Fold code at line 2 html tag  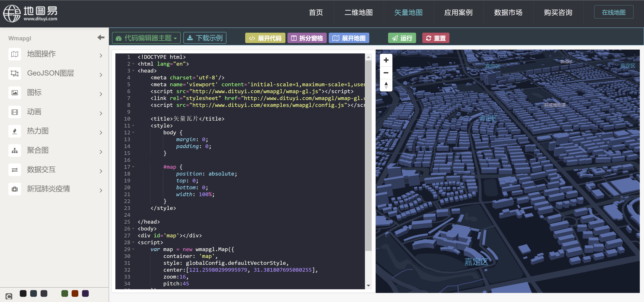pos(133,64)
